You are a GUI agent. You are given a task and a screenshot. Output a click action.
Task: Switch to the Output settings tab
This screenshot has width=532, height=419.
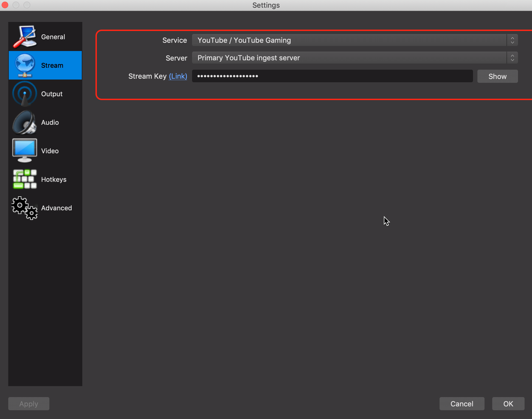[52, 94]
